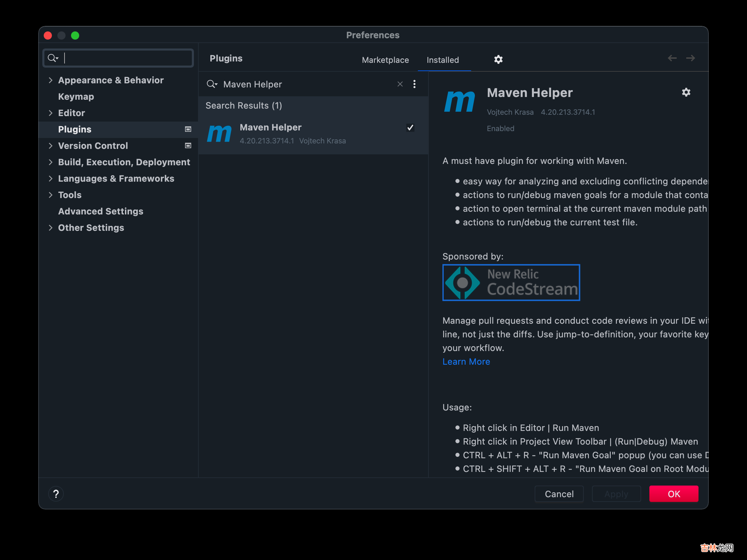Viewport: 747px width, 560px height.
Task: Click the New Relic CodeStream sponsor banner
Action: [x=511, y=282]
